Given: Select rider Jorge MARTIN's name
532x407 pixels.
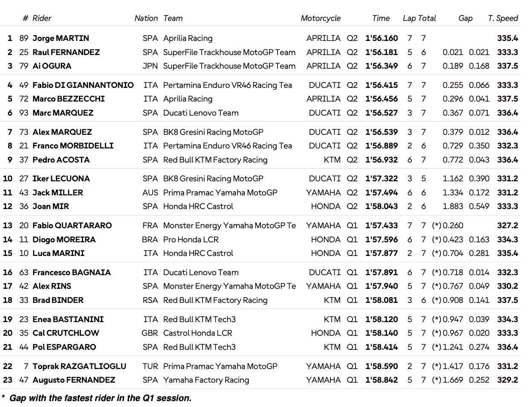Looking at the screenshot, I should pyautogui.click(x=61, y=38).
